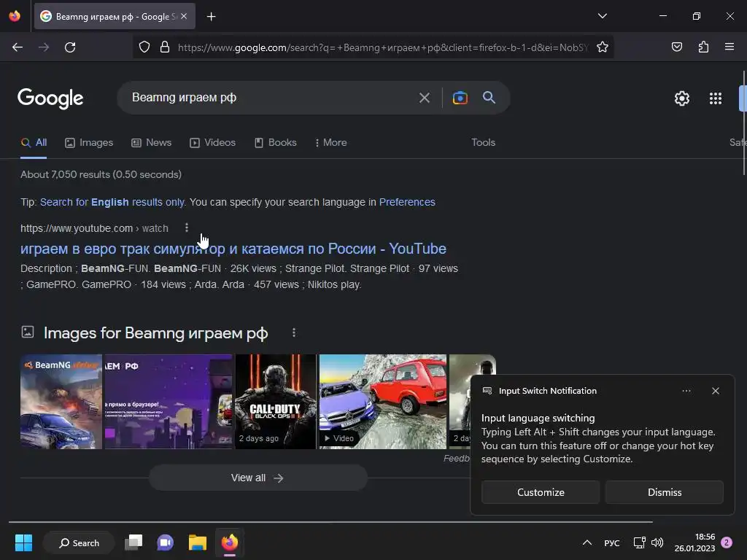
Task: Expand the More search categories menu
Action: tap(330, 142)
